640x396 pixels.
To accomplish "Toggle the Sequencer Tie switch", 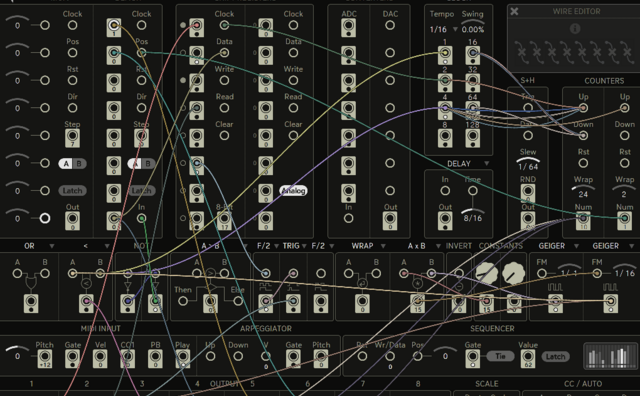I will [x=500, y=356].
